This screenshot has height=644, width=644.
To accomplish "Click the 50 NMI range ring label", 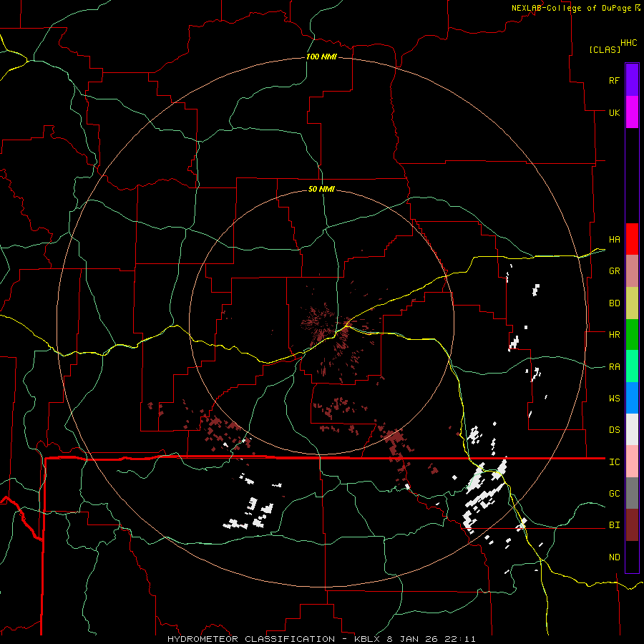I will tap(321, 189).
